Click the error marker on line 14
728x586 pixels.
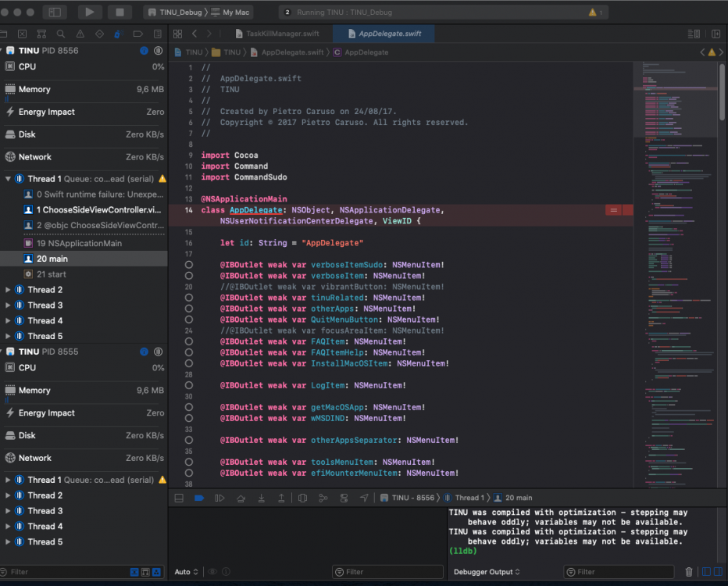(x=613, y=210)
